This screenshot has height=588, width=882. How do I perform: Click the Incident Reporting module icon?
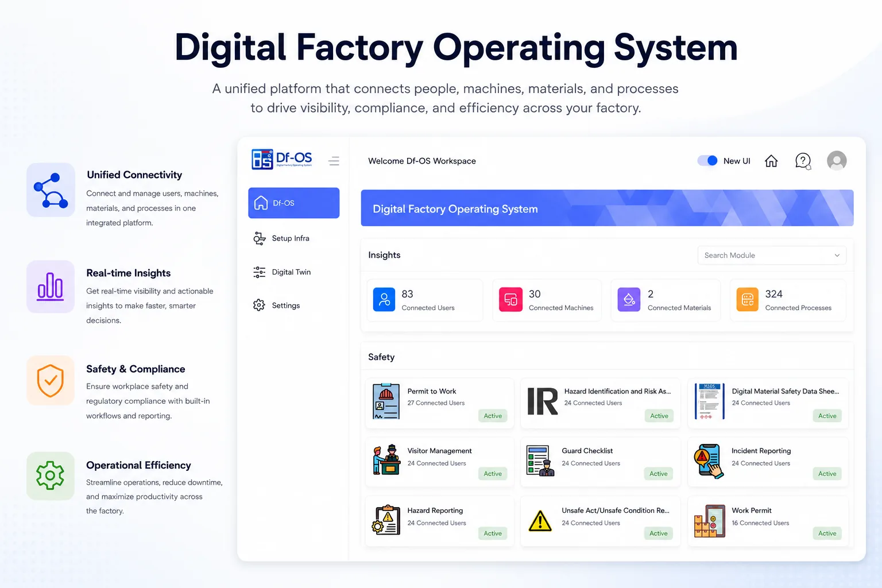tap(709, 461)
